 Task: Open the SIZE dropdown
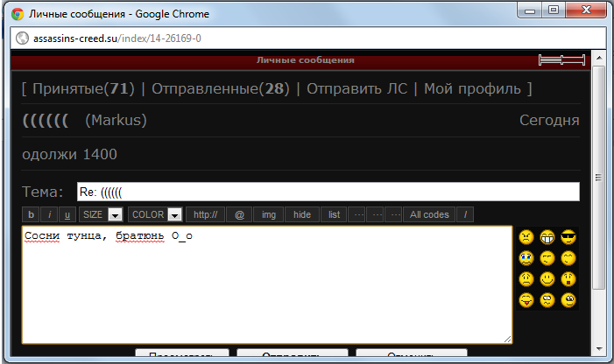tap(100, 214)
